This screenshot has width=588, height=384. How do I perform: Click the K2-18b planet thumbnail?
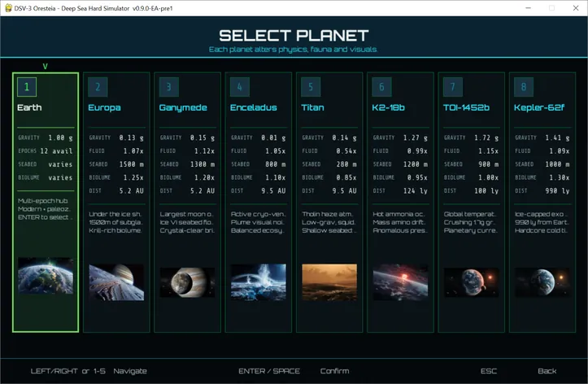[x=400, y=282]
